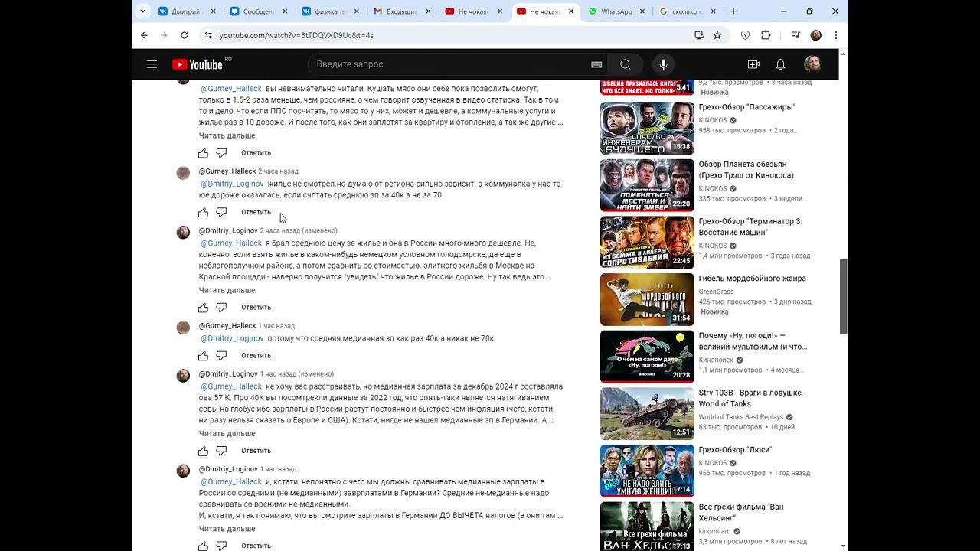Like the comment 'вы невнимательно читали'

point(203,153)
